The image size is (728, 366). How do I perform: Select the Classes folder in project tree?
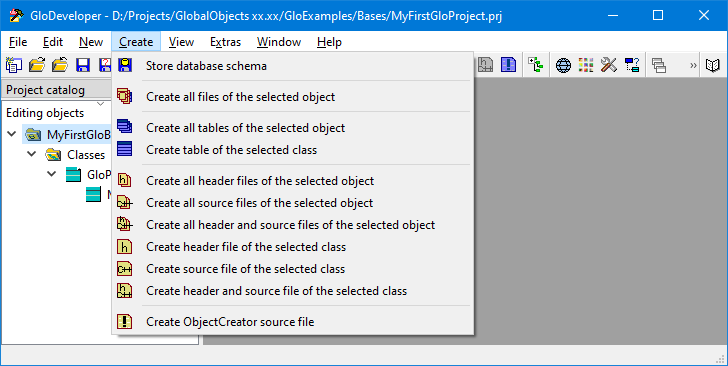point(86,154)
